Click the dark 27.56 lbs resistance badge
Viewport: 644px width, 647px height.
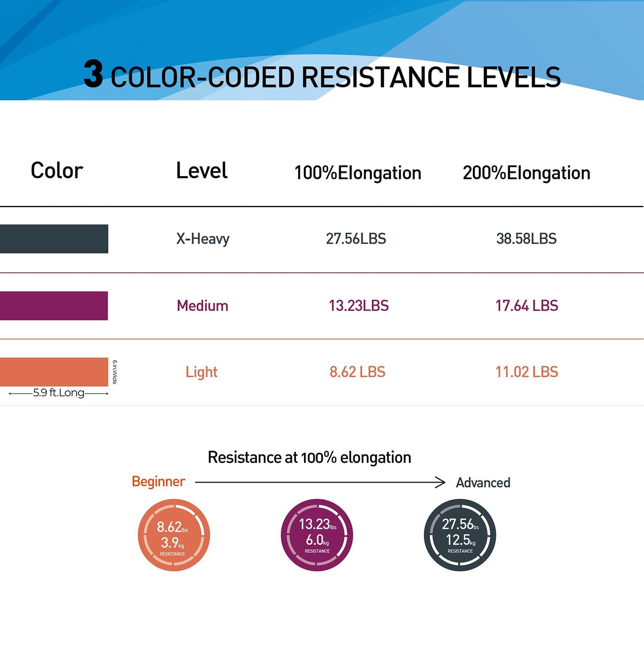[460, 535]
